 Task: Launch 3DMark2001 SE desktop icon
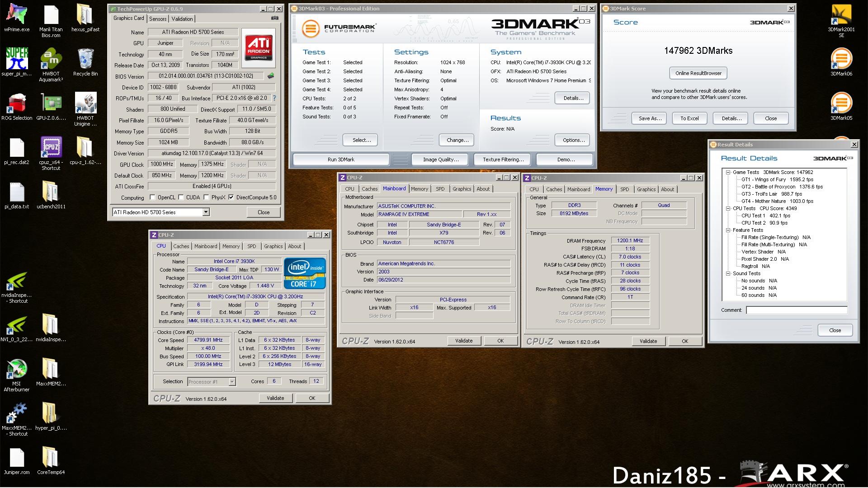click(841, 21)
